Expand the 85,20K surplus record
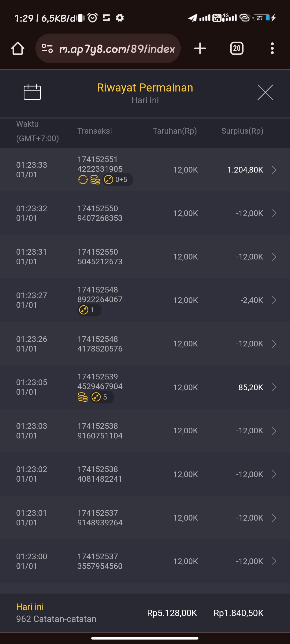Viewport: 290px width, 644px height. click(x=274, y=387)
